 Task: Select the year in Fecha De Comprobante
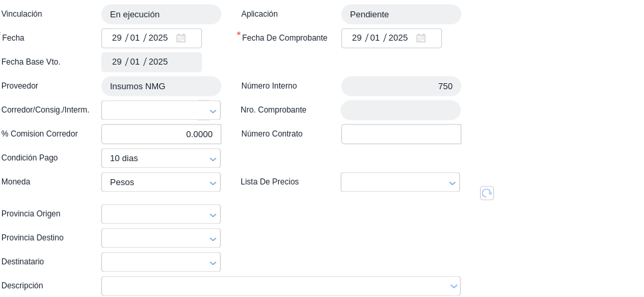[x=398, y=39]
